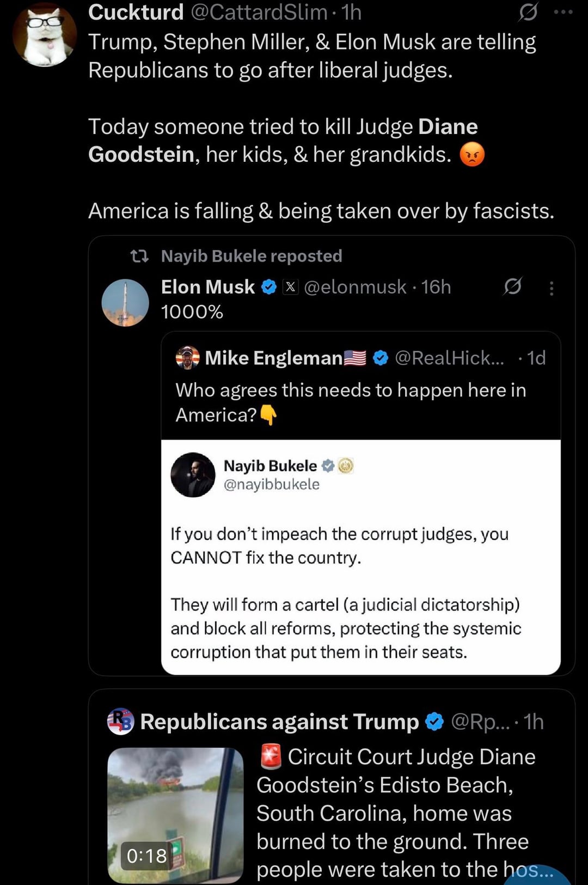
Task: Tap the Grok icon on Cuckturd's post
Action: pyautogui.click(x=528, y=12)
